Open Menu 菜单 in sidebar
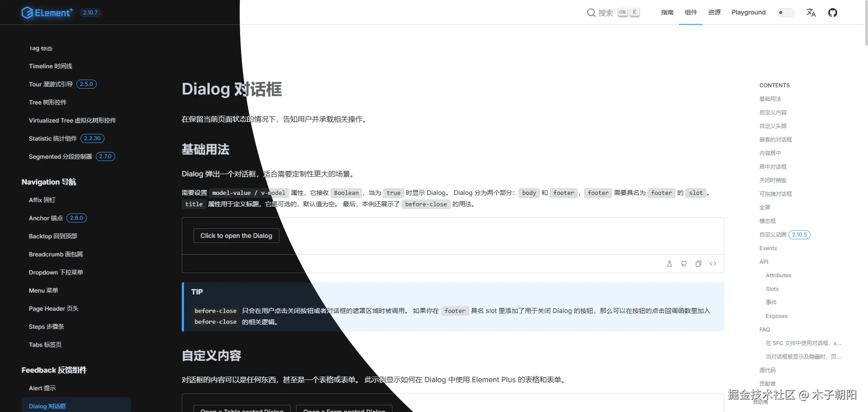 pyautogui.click(x=43, y=290)
